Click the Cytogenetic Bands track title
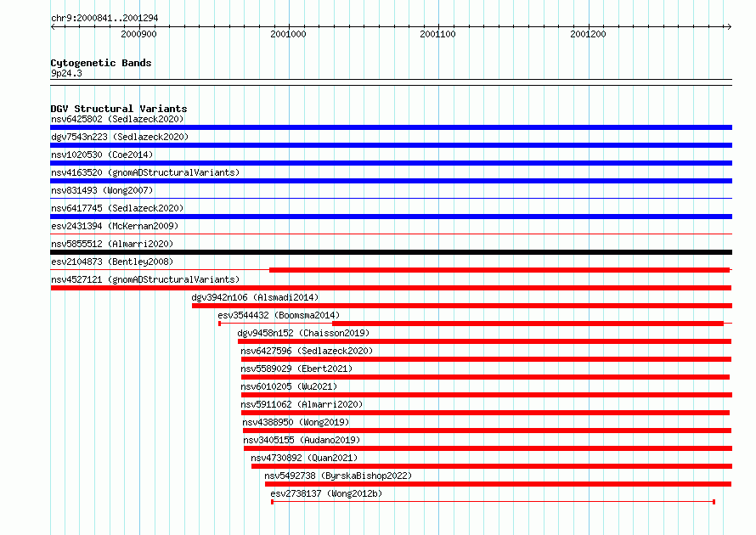The image size is (756, 535). pyautogui.click(x=101, y=63)
